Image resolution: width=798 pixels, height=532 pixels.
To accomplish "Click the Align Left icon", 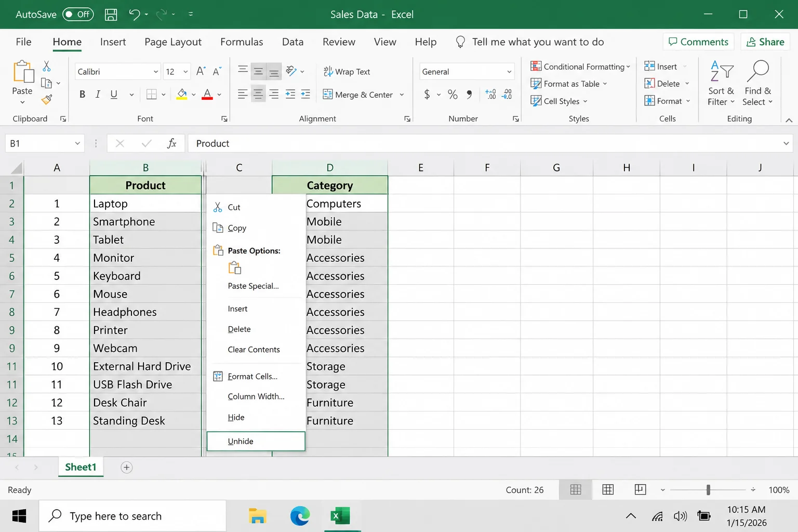I will click(243, 94).
